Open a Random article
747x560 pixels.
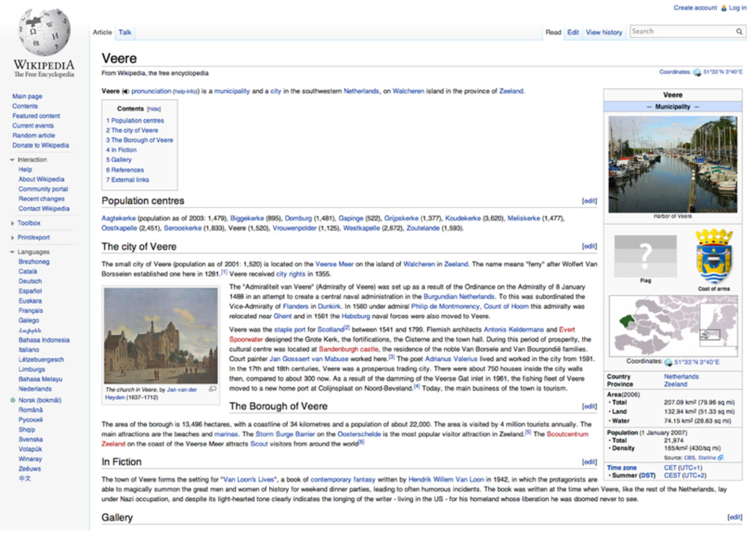pos(34,136)
